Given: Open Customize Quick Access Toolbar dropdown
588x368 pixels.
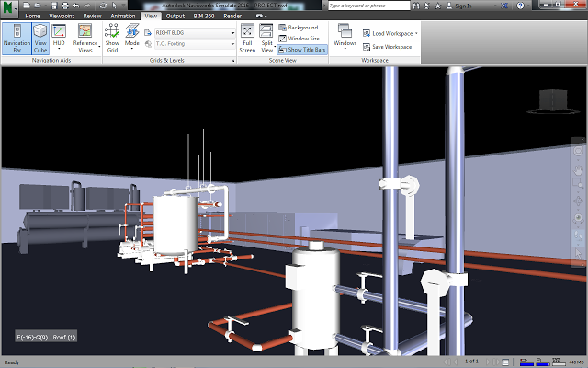Looking at the screenshot, I should [x=123, y=6].
